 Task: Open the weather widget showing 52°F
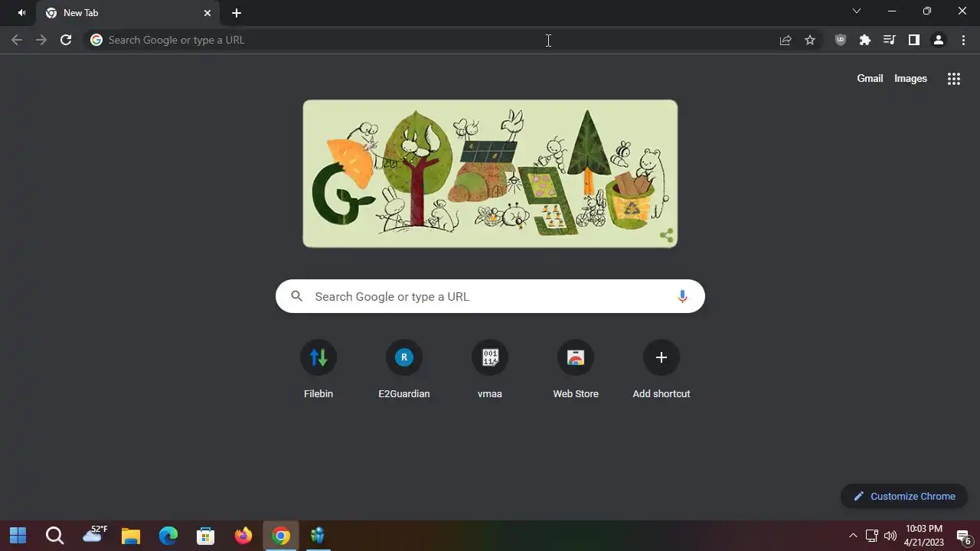click(x=94, y=535)
